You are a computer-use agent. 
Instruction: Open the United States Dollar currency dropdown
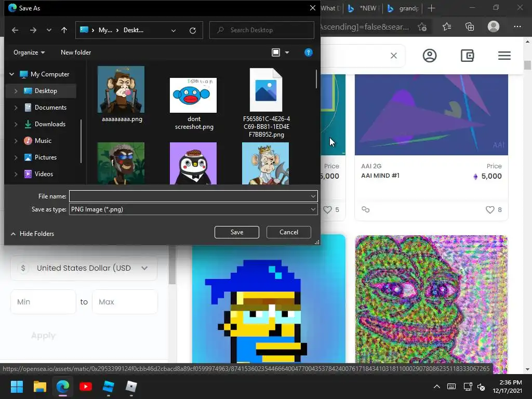point(84,268)
